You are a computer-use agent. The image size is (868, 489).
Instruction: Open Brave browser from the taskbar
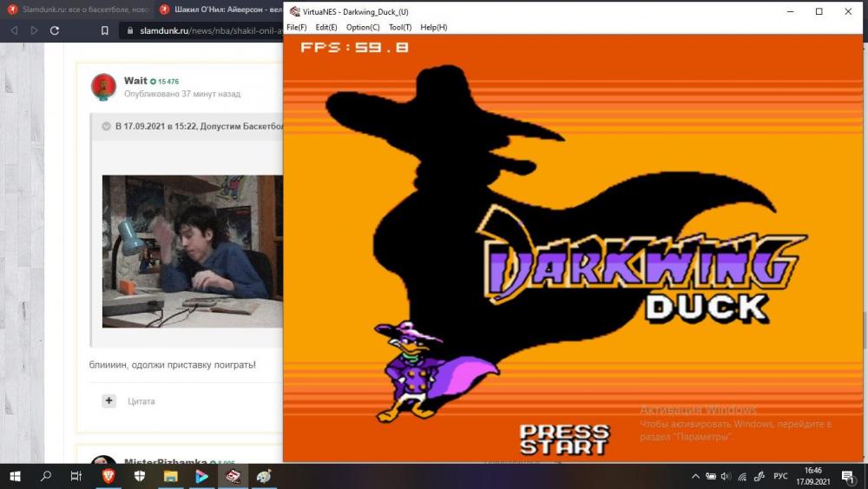point(108,476)
